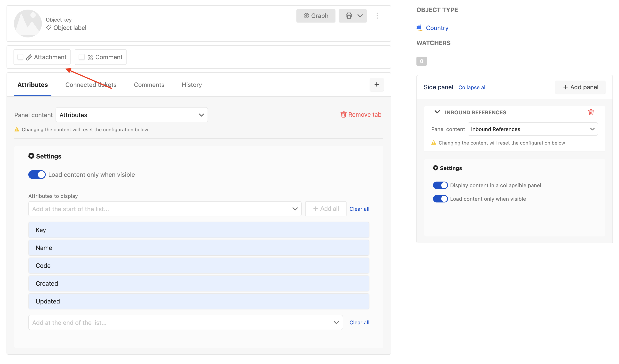
Task: Click the red trash delete icon for Inbound References
Action: point(591,112)
